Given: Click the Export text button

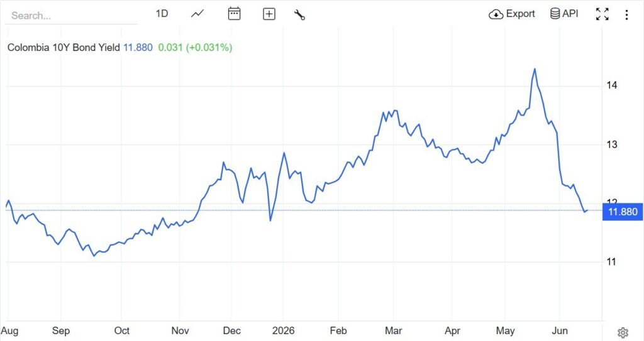Looking at the screenshot, I should pyautogui.click(x=520, y=14).
